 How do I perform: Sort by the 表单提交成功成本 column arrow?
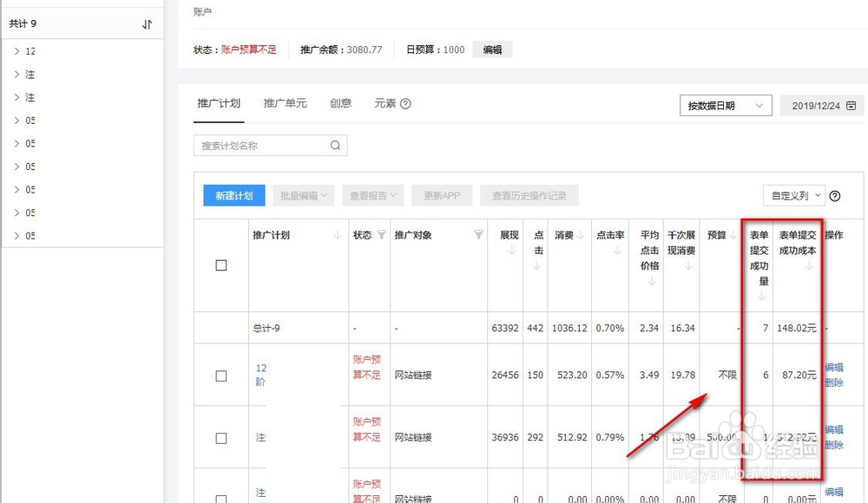(809, 266)
